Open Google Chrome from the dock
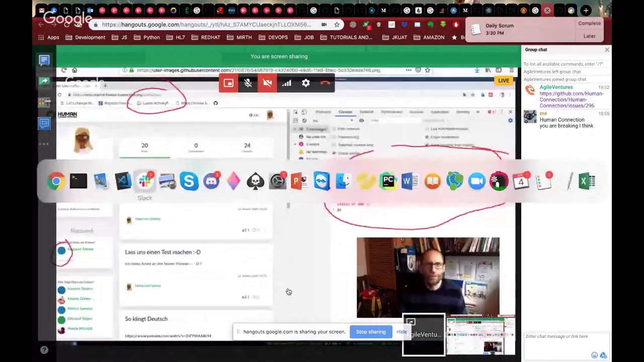This screenshot has height=362, width=644. click(56, 181)
